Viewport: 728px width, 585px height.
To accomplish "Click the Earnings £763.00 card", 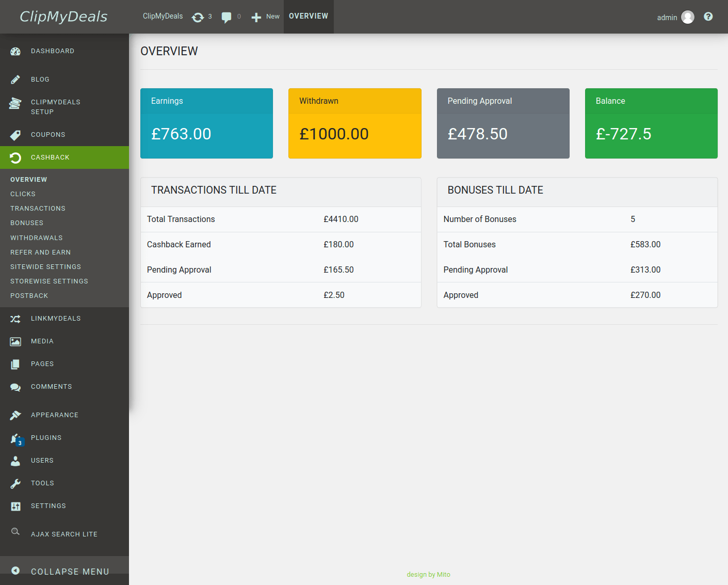I will (x=207, y=123).
